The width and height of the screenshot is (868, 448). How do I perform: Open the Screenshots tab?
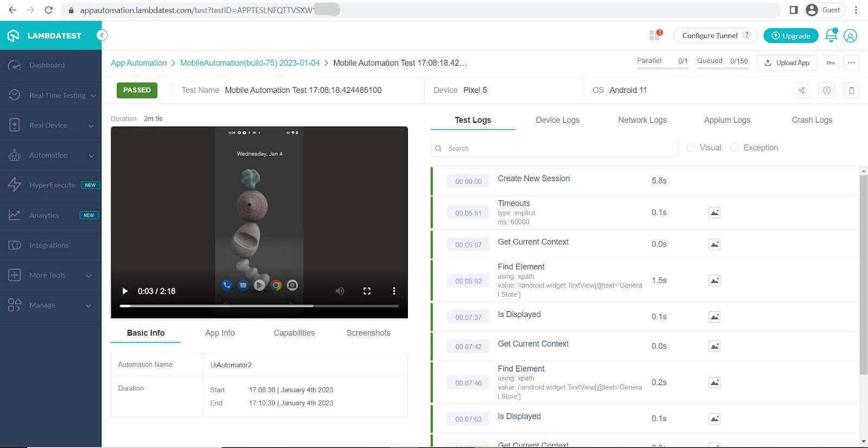click(368, 333)
